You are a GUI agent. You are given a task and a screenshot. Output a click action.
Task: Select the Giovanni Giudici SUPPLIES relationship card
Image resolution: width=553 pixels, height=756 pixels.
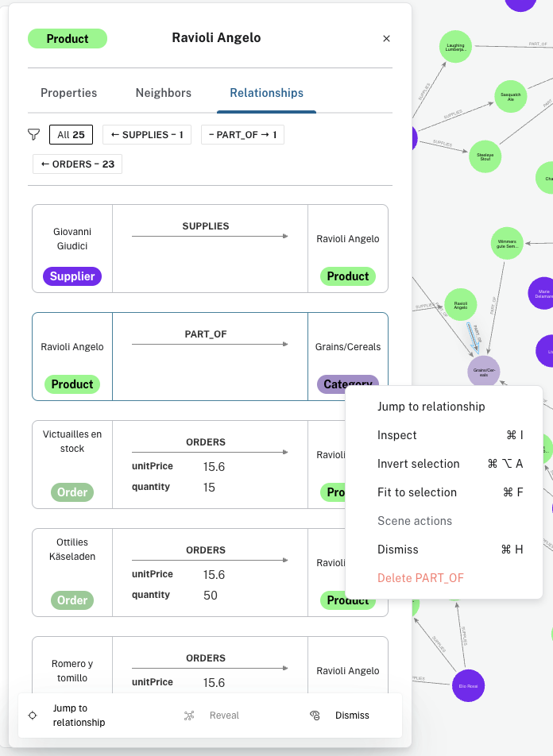210,249
